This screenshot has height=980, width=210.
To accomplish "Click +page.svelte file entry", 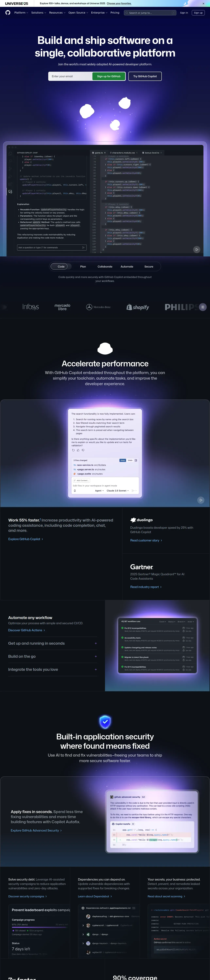I will coord(88,474).
